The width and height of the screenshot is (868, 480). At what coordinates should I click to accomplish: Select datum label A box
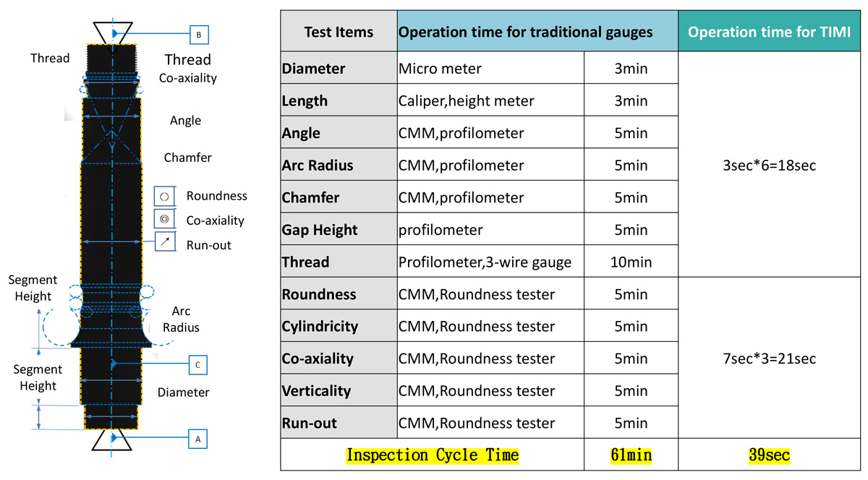[x=197, y=438]
